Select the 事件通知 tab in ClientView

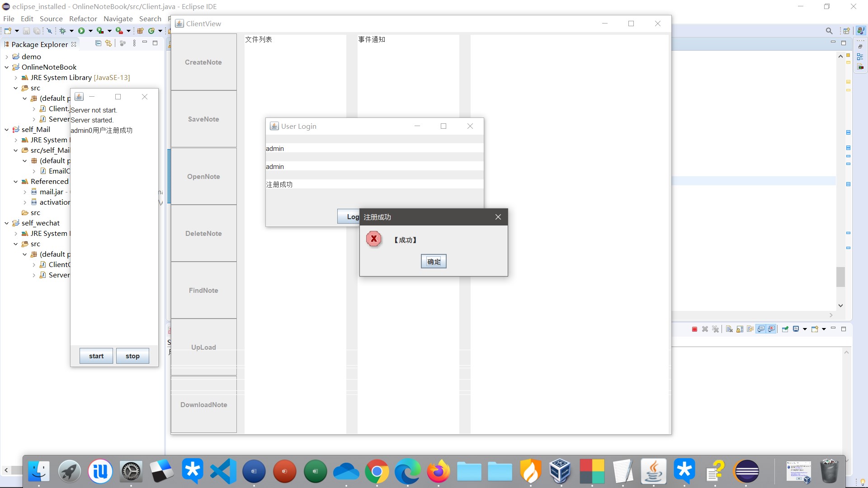point(372,39)
